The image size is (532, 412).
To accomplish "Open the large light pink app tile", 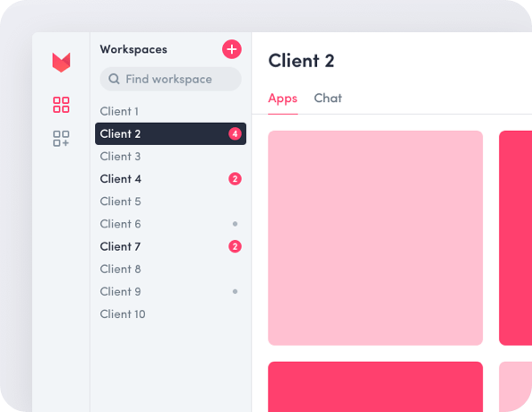I will coord(375,238).
